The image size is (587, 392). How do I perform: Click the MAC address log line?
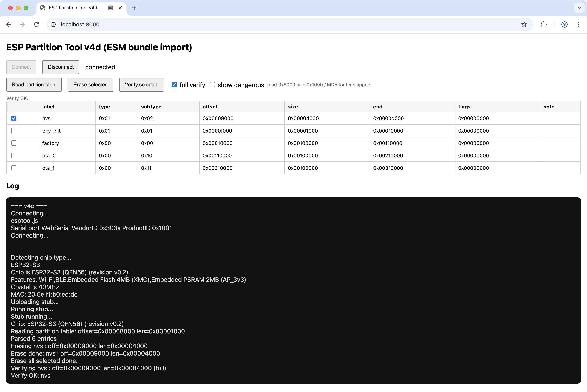tap(44, 295)
